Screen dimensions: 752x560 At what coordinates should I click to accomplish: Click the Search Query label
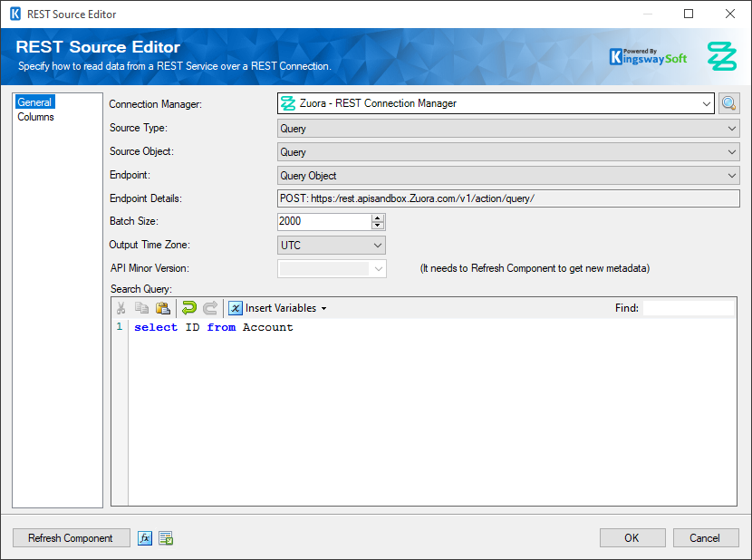(x=141, y=289)
